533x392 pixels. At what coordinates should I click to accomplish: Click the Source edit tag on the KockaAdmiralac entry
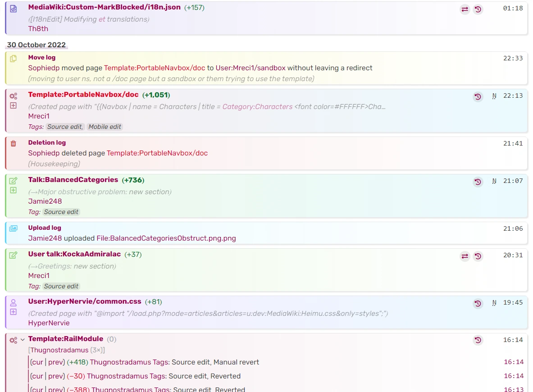click(x=61, y=286)
